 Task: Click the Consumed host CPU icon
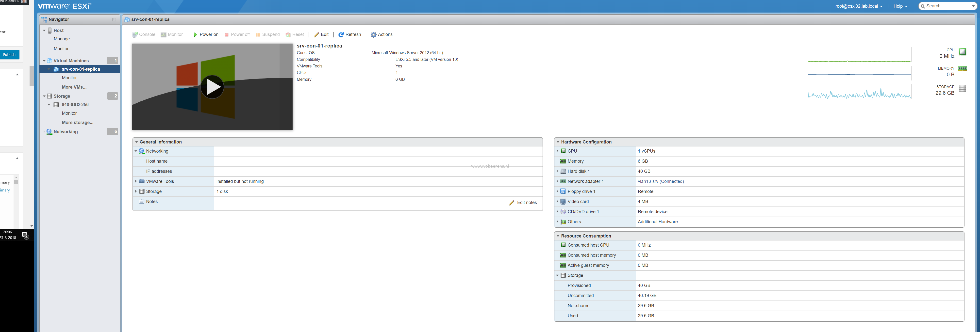tap(563, 245)
